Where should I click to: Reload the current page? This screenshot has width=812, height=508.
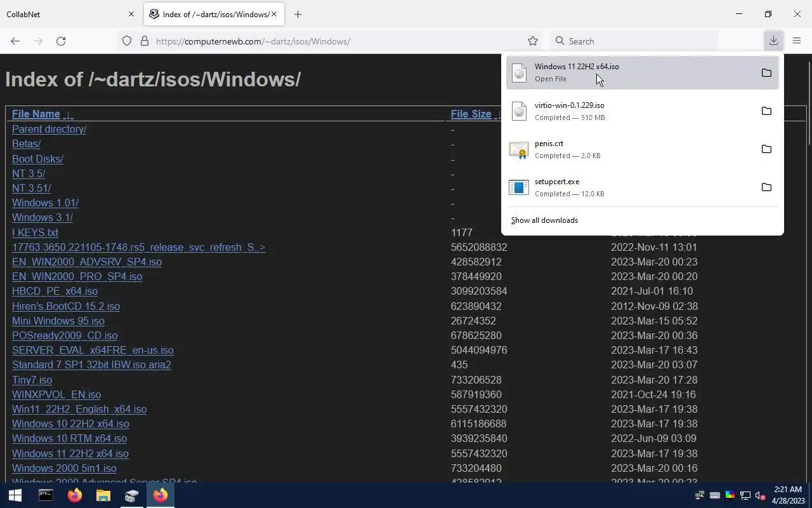[61, 41]
